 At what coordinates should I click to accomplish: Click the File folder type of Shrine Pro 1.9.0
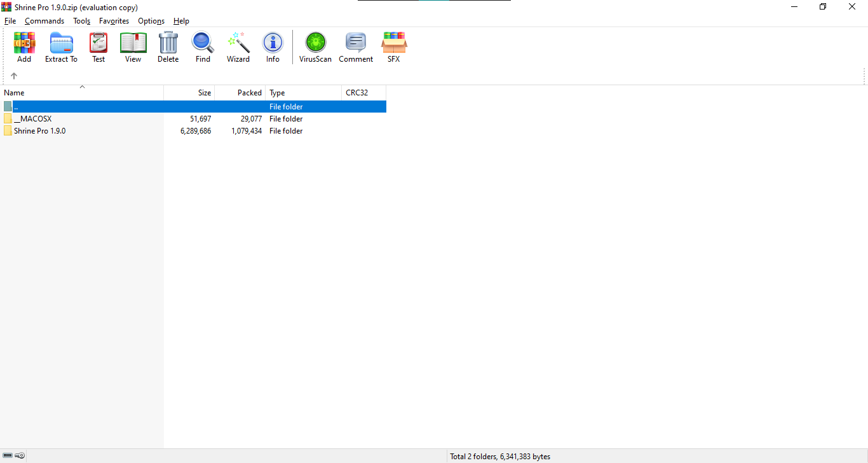point(286,131)
